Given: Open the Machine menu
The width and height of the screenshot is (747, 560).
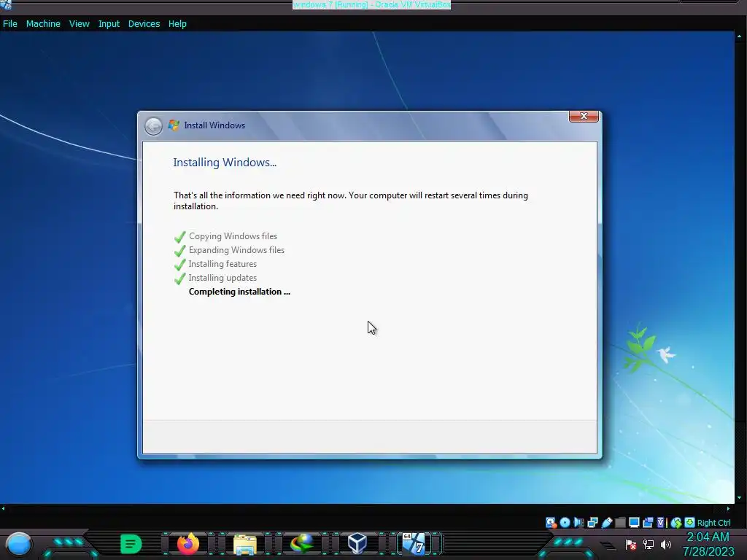Looking at the screenshot, I should point(43,24).
